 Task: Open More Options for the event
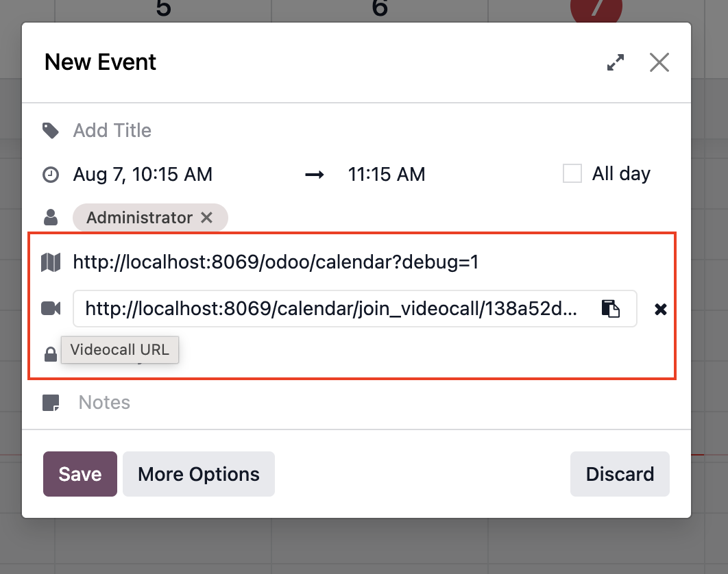click(199, 474)
